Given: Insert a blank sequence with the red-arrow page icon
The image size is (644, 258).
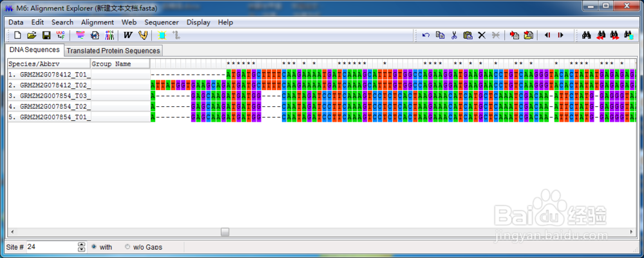Looking at the screenshot, I should click(x=514, y=35).
